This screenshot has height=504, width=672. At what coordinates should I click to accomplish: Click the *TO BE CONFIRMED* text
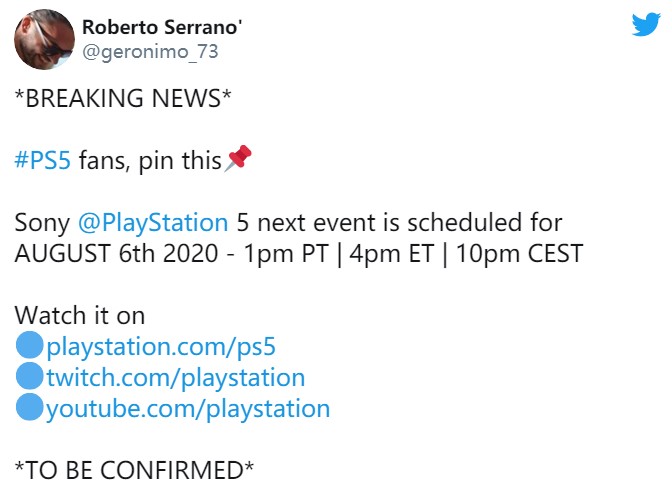135,471
